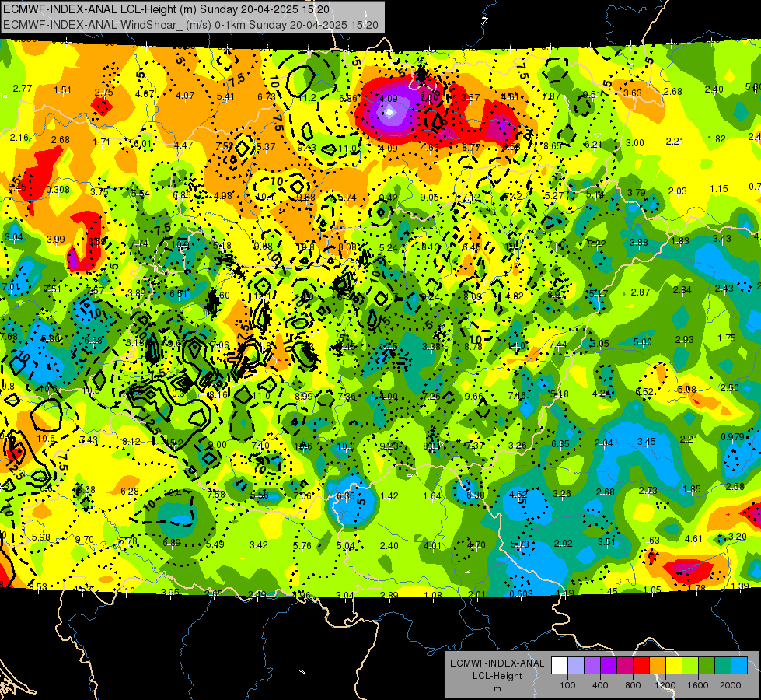Click the legend tick label 1200
The image size is (761, 700).
click(665, 685)
